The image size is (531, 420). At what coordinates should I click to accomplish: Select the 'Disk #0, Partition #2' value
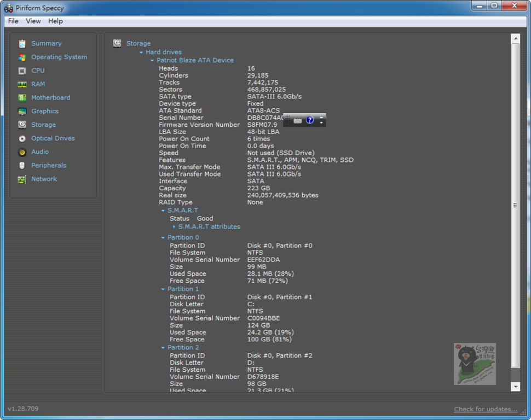tap(280, 355)
